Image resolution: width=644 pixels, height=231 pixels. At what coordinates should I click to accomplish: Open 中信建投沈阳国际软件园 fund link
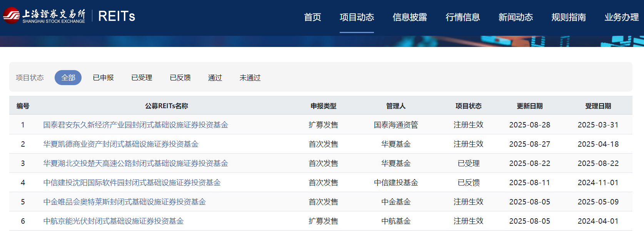[132, 182]
